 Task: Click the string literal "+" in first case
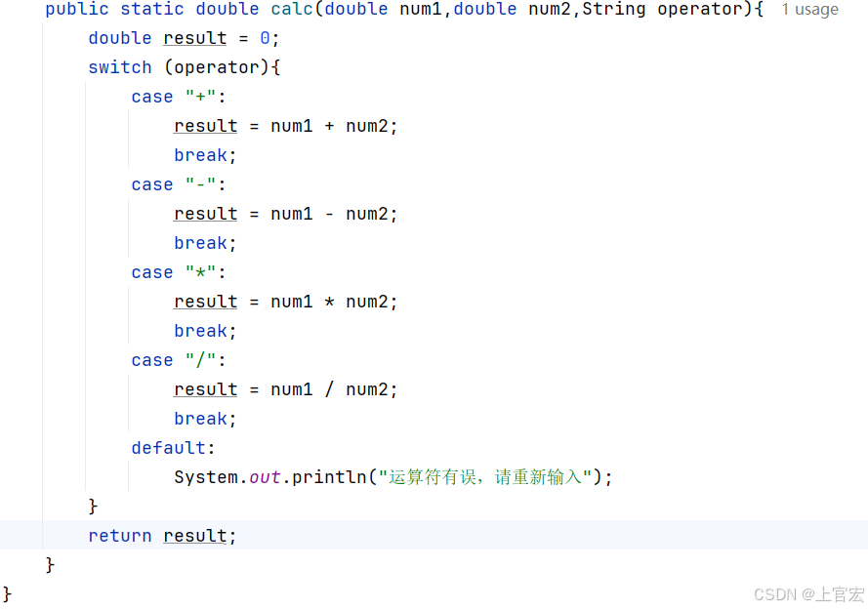[202, 96]
